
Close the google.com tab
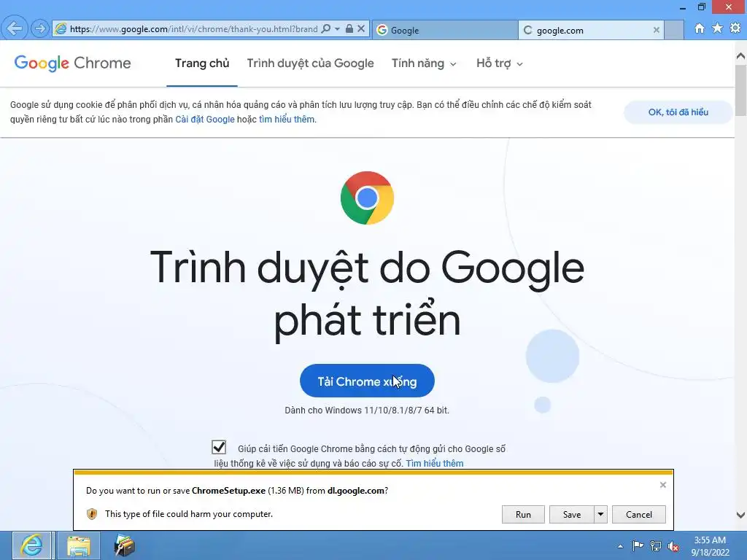656,30
